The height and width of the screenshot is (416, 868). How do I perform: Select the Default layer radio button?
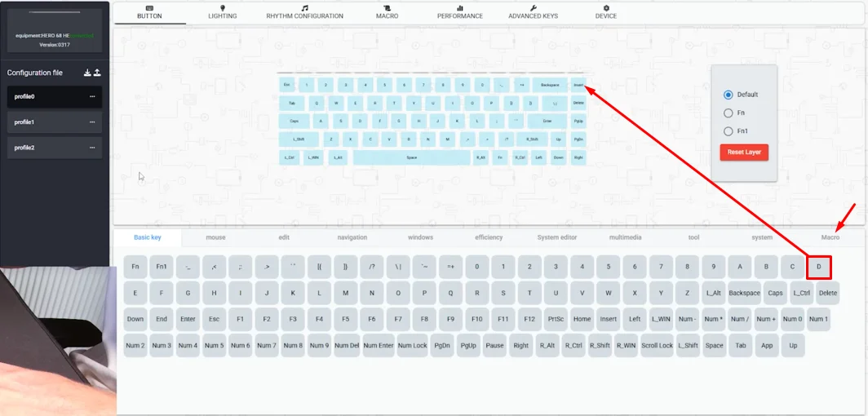[728, 95]
